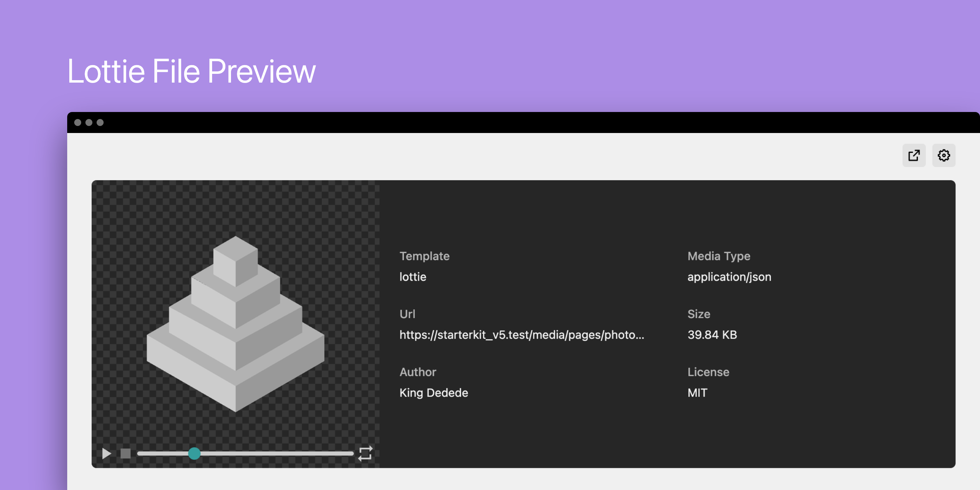Viewport: 980px width, 490px height.
Task: Select the lottie template label
Action: [412, 276]
